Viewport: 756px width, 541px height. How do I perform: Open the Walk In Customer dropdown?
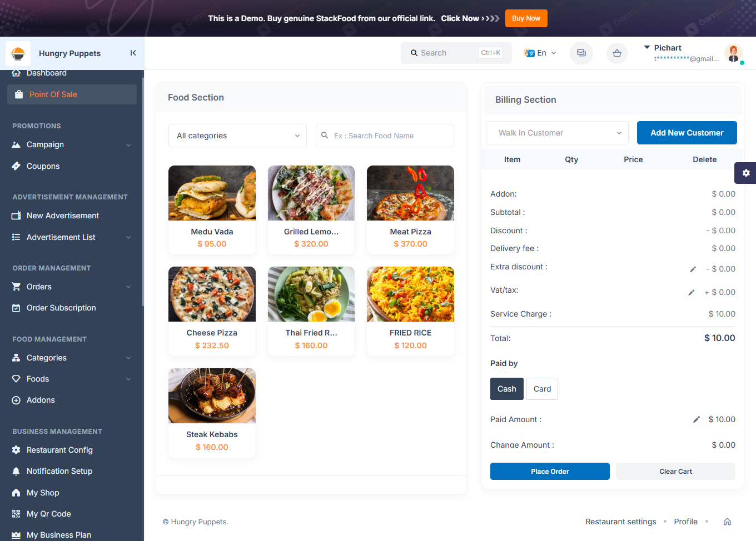tap(557, 133)
